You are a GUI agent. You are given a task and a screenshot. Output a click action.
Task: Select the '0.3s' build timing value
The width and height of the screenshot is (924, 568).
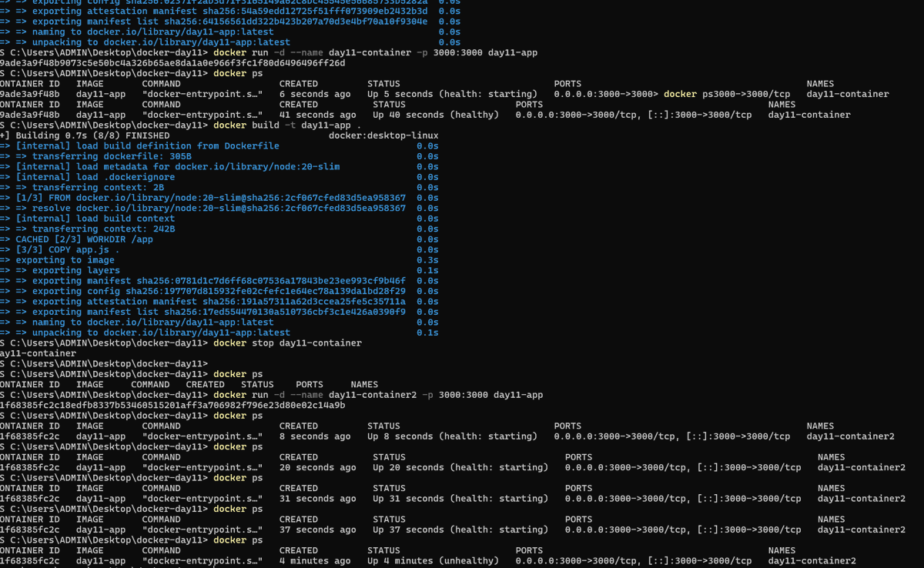[427, 260]
